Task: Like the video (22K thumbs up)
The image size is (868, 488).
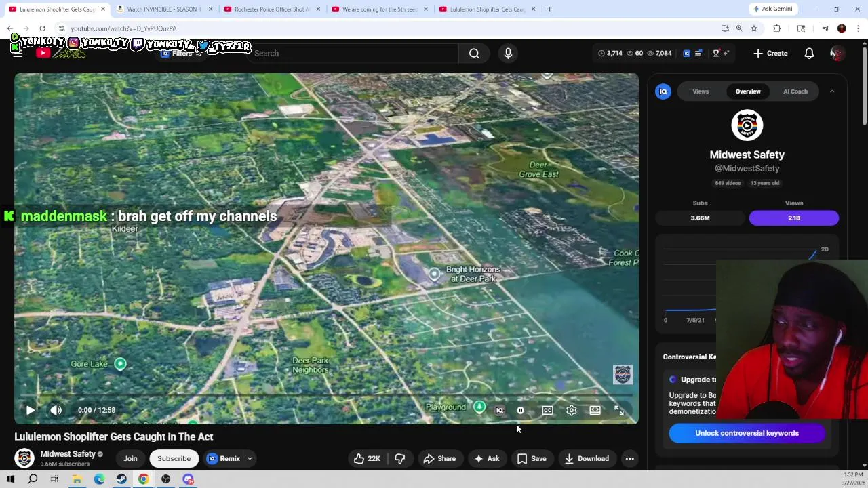Action: [366, 459]
